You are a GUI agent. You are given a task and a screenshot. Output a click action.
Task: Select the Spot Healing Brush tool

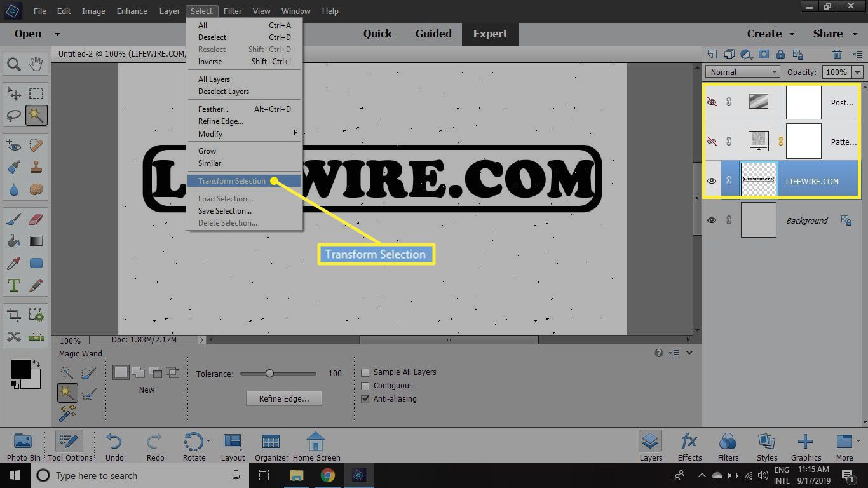[36, 146]
